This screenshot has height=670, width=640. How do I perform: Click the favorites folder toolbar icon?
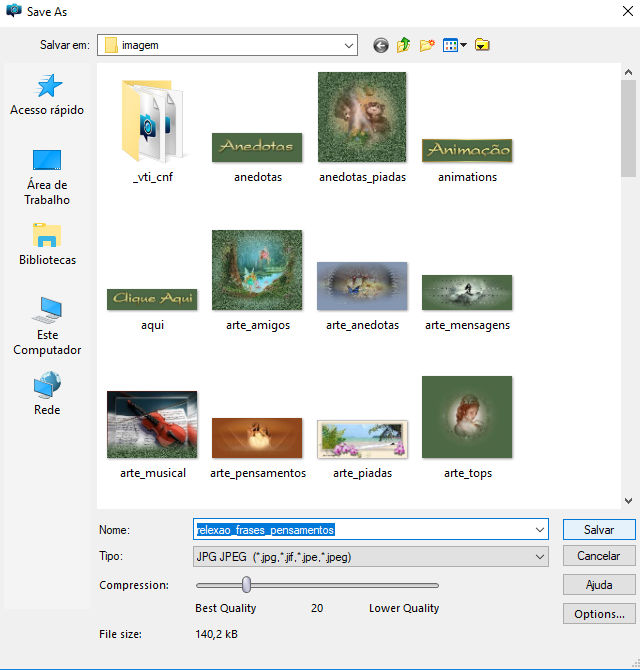[x=482, y=45]
